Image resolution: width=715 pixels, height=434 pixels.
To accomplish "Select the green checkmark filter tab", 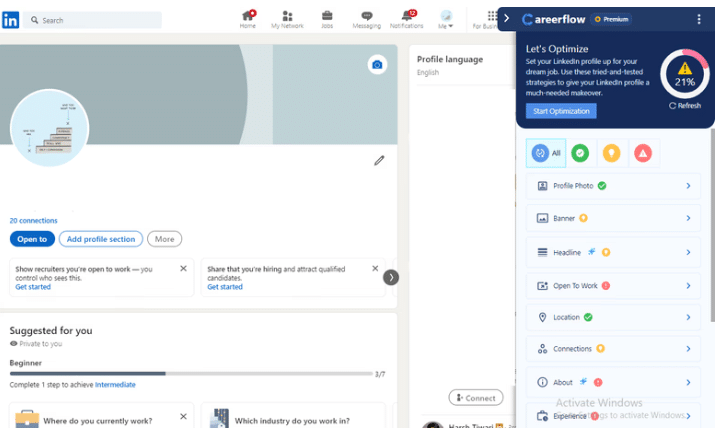I will 580,153.
